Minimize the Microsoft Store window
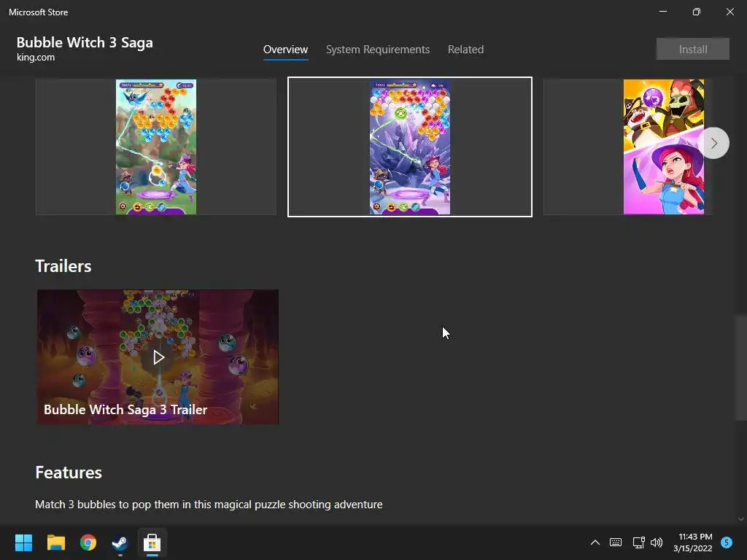747x560 pixels. 663,12
